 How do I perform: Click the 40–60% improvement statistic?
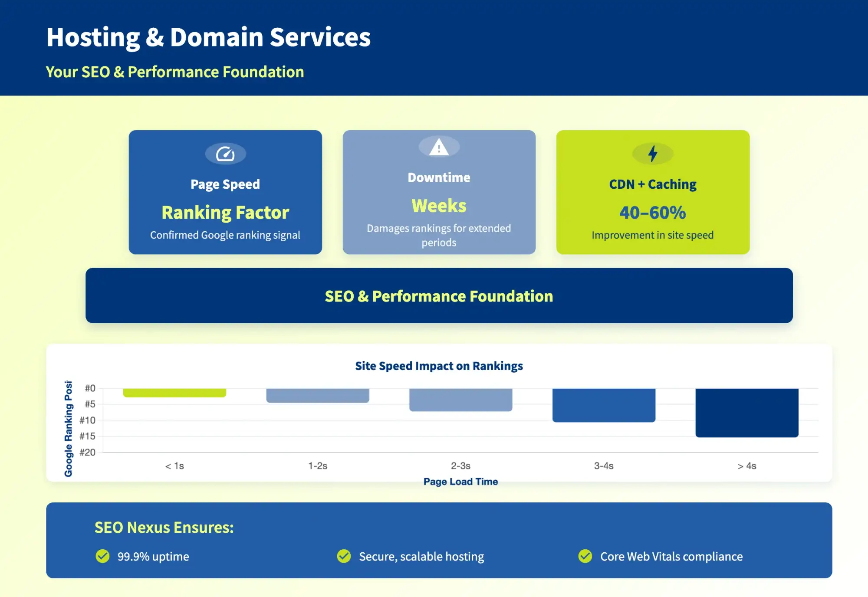coord(652,213)
